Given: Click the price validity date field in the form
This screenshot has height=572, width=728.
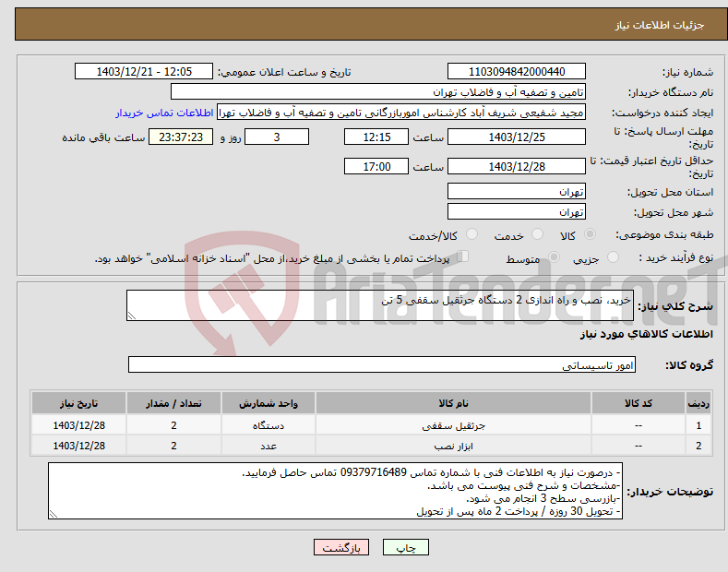Looking at the screenshot, I should [x=517, y=166].
